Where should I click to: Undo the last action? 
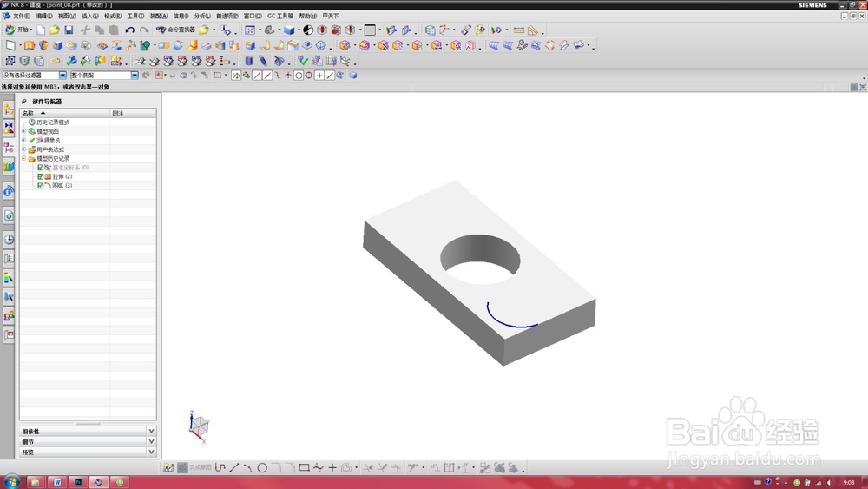tap(129, 30)
